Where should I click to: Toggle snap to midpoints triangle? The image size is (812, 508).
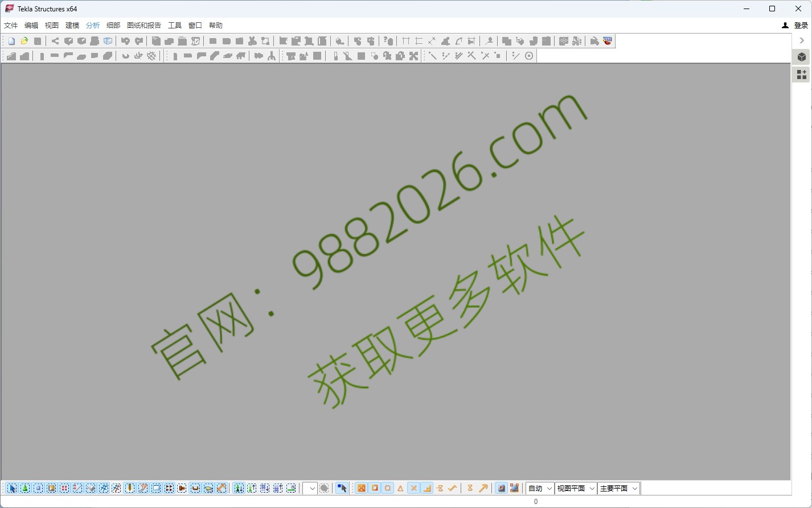pos(400,488)
